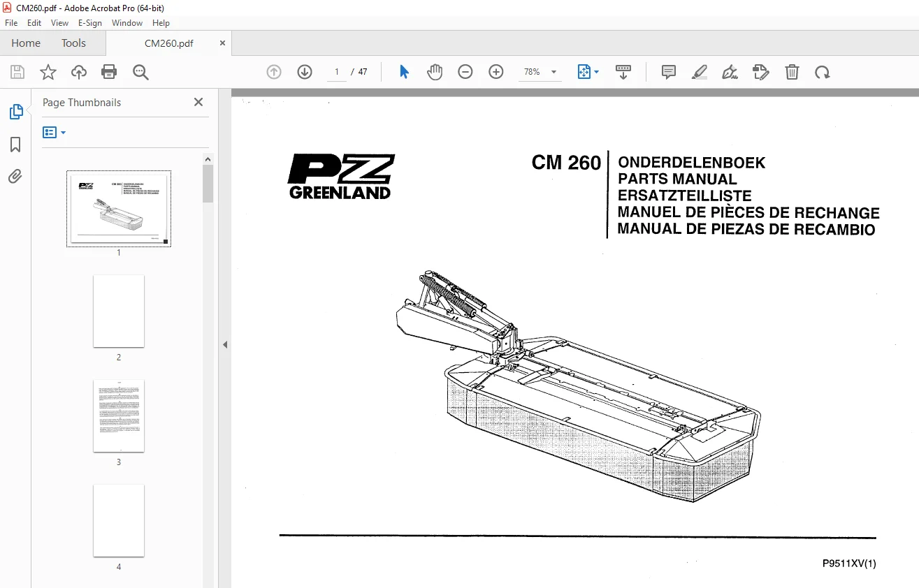Open the Find text magnifier tool
Screen dimensions: 919x588
[x=140, y=72]
